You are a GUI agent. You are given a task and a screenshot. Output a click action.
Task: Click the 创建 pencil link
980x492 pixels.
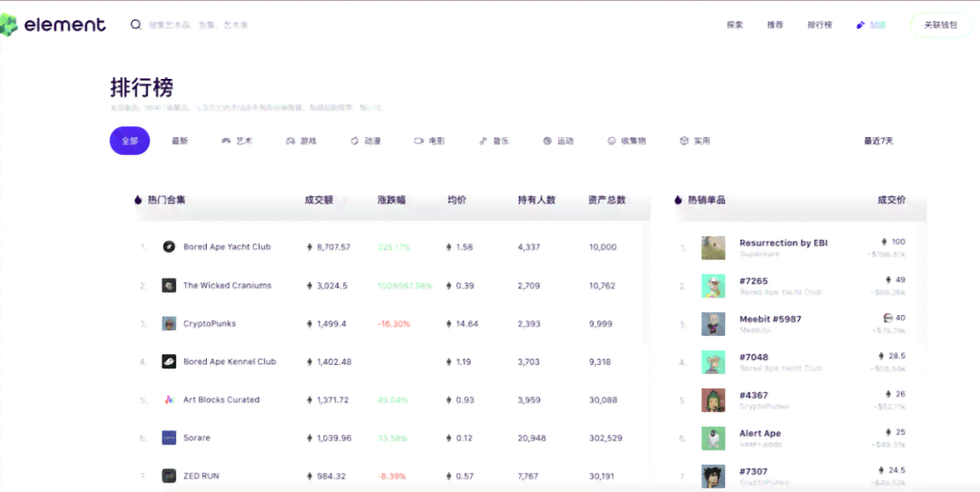871,25
